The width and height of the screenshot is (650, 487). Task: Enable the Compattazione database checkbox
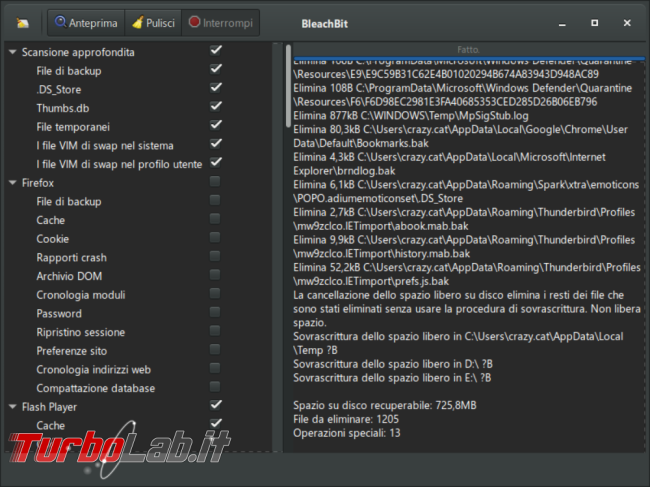pos(215,387)
